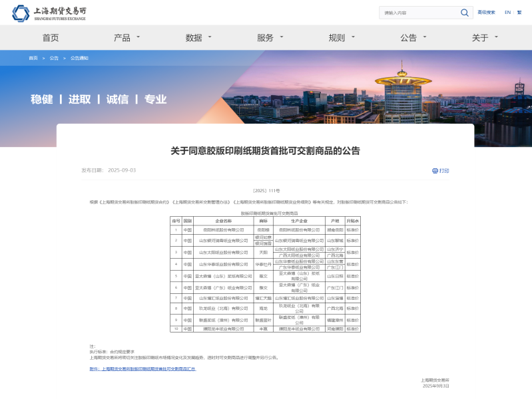Open the 规则 navigation menu

[x=342, y=38]
